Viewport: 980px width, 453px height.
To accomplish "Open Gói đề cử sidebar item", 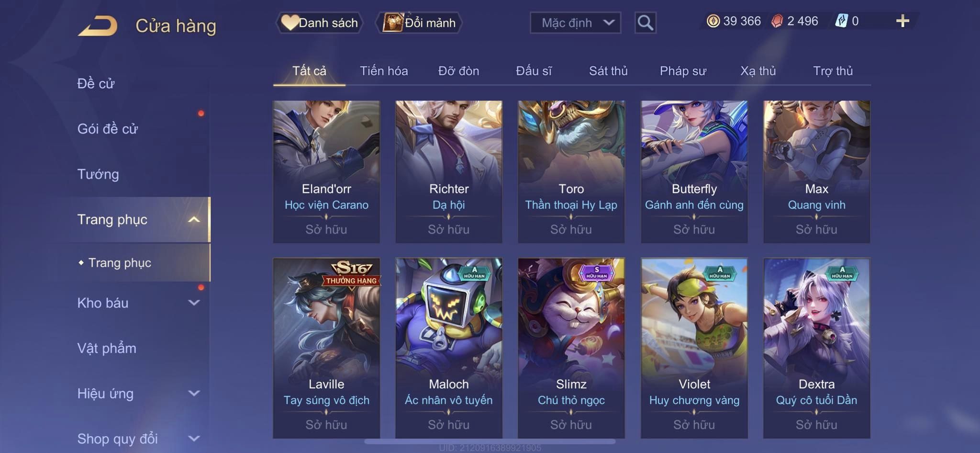I will (x=108, y=128).
